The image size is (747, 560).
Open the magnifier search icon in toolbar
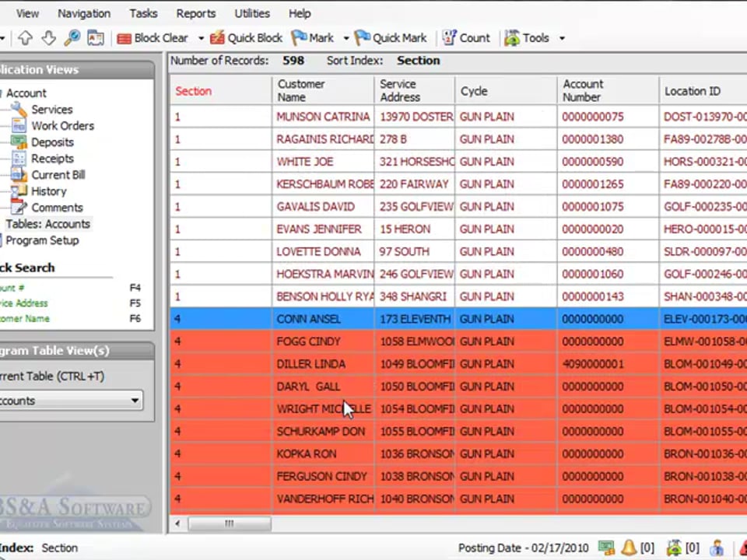[72, 38]
